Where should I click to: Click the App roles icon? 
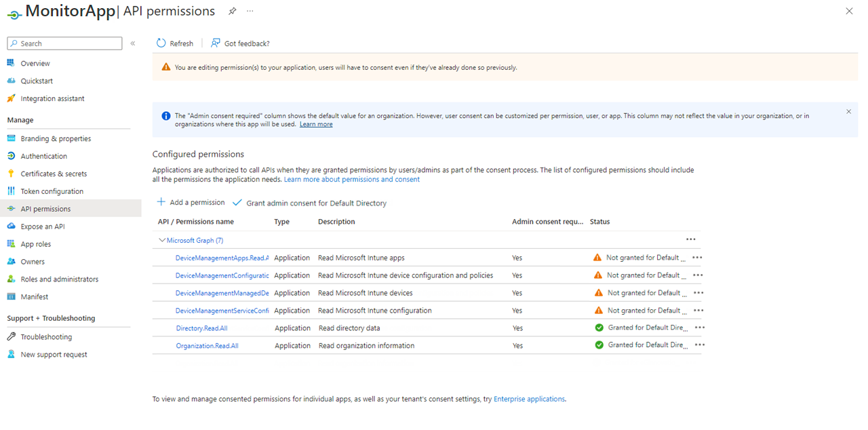pyautogui.click(x=11, y=244)
